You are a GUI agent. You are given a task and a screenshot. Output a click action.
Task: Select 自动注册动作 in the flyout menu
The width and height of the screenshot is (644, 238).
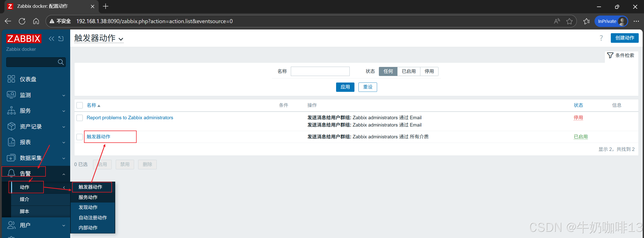pyautogui.click(x=93, y=218)
